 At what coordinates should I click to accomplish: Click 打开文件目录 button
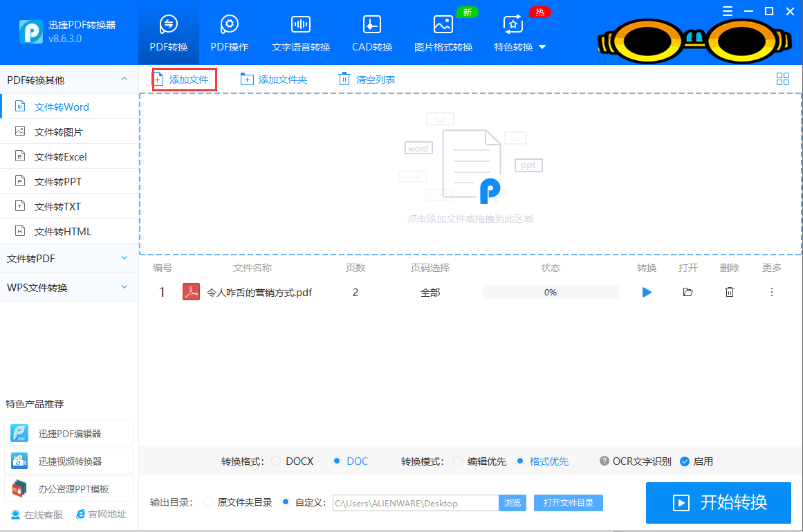tap(569, 503)
